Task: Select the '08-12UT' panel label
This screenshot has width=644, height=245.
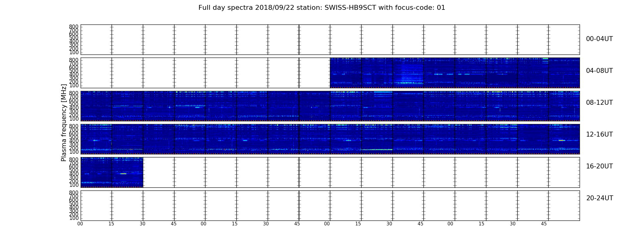Action: (599, 103)
